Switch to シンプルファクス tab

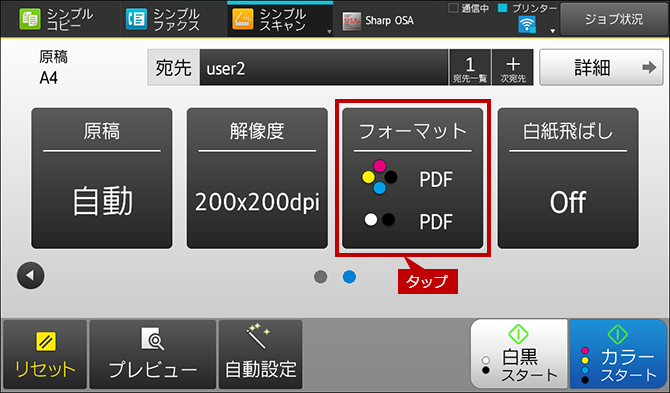[173, 19]
